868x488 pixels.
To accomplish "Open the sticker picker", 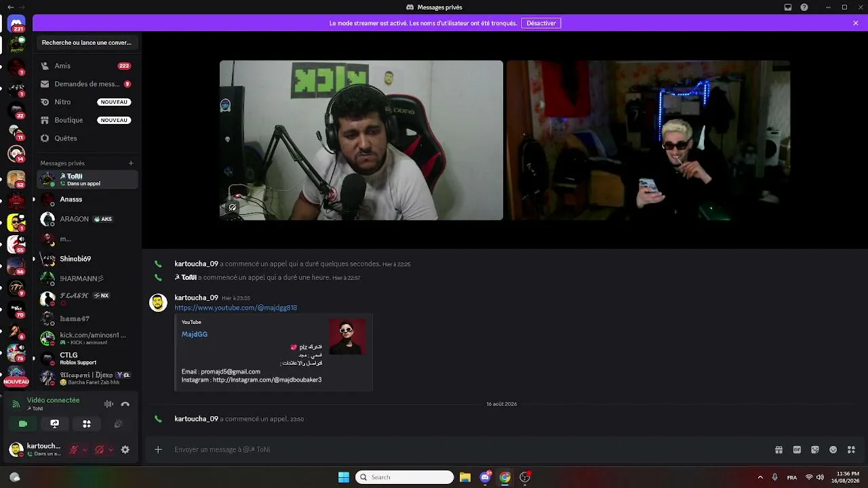I will tap(815, 449).
